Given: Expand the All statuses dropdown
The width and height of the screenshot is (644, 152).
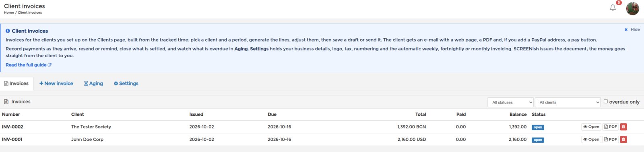Looking at the screenshot, I should [x=510, y=102].
